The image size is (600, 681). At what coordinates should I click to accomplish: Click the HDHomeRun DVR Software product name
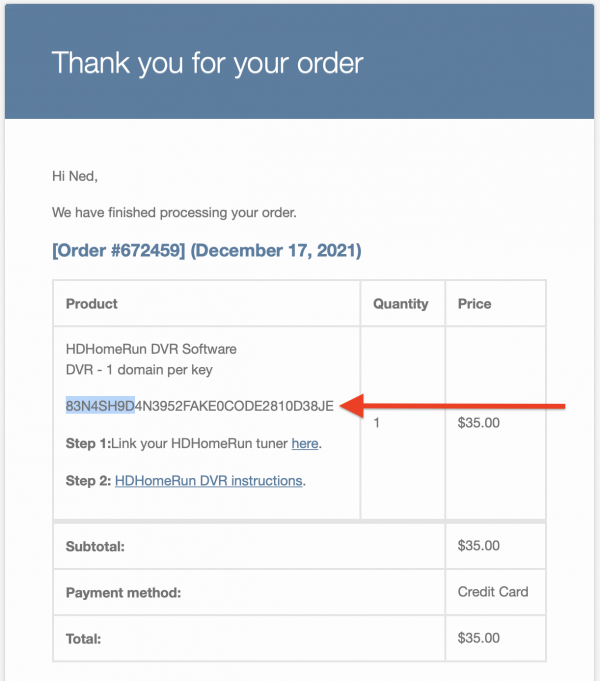[151, 349]
